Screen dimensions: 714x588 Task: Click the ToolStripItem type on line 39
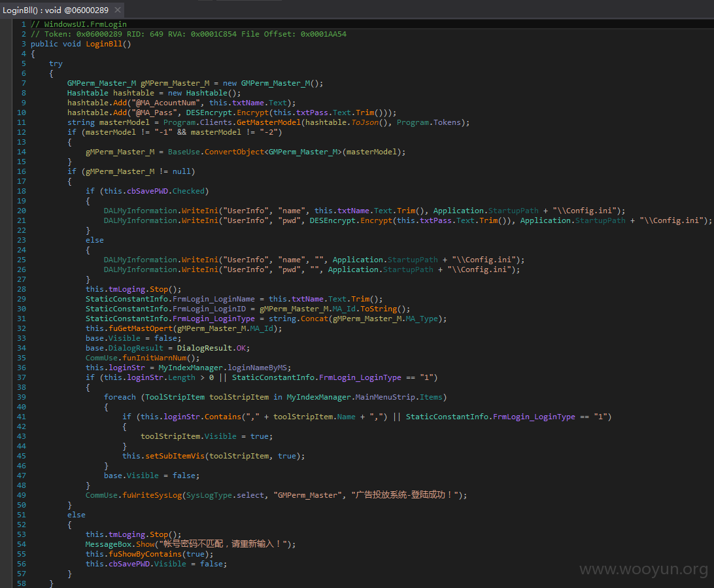pyautogui.click(x=175, y=397)
